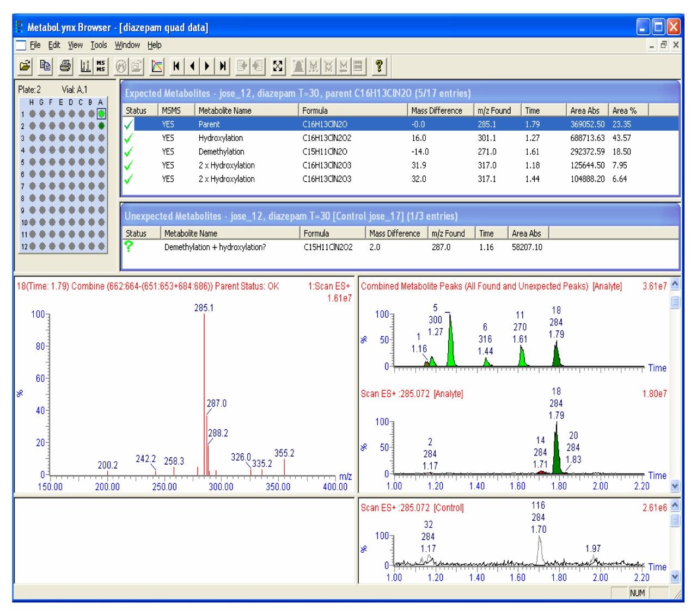The width and height of the screenshot is (697, 616).
Task: Click the greyed-out page-with-right-arrow toolbar icon
Action: [x=242, y=66]
